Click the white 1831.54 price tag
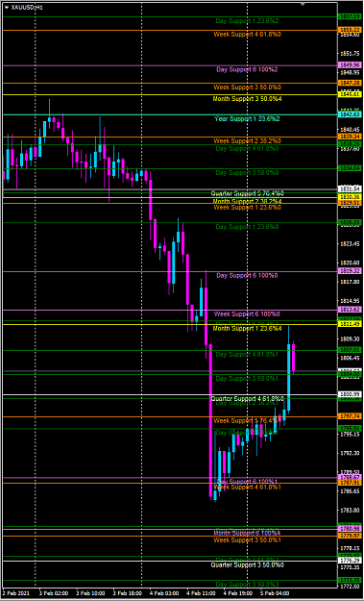364x601 pixels. pyautogui.click(x=349, y=189)
